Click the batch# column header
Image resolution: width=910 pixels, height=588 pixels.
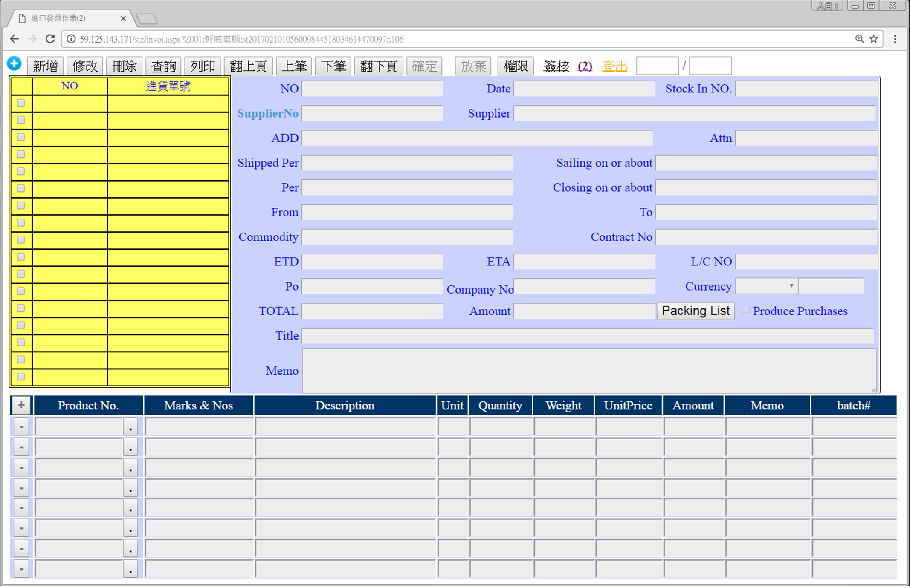[854, 405]
